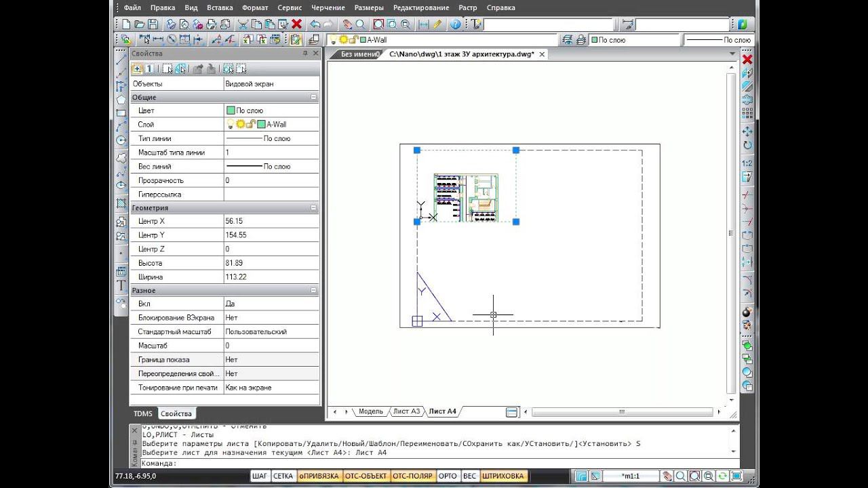Collapse the Геометрия section
The image size is (868, 488).
point(313,208)
